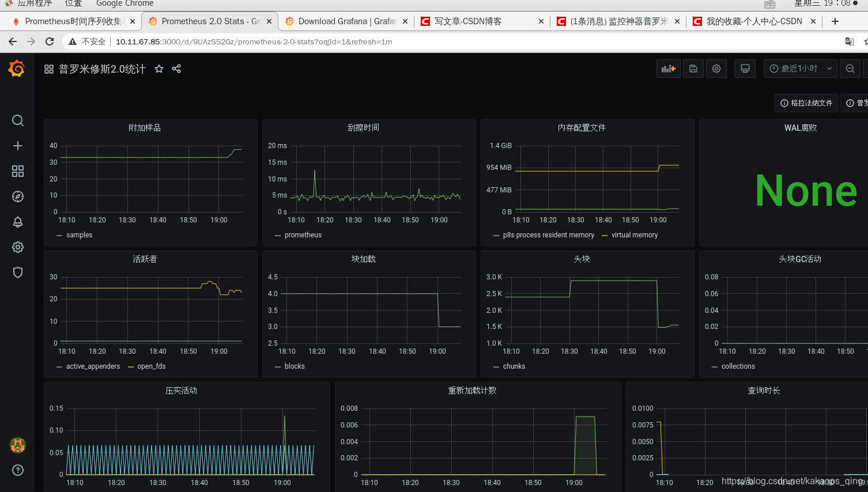
Task: Open the Help question mark icon
Action: [x=18, y=470]
